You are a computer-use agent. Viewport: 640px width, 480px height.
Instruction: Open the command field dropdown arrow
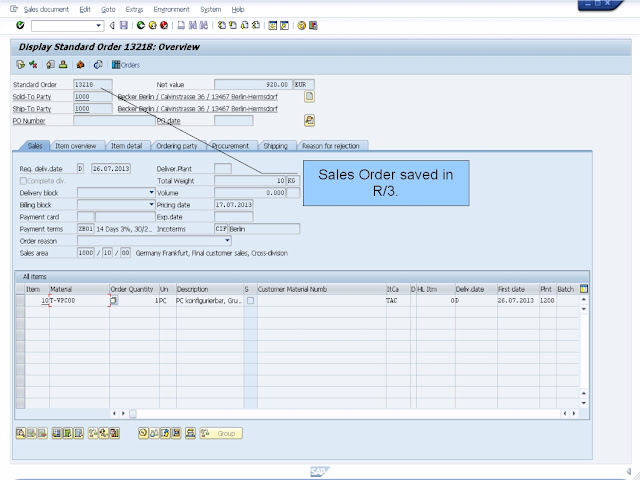point(98,25)
